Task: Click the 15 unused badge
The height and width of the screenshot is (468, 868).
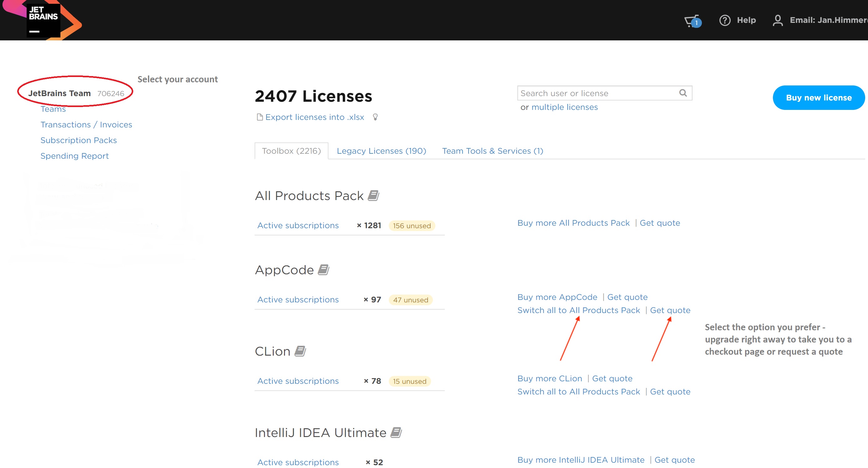Action: pos(409,381)
